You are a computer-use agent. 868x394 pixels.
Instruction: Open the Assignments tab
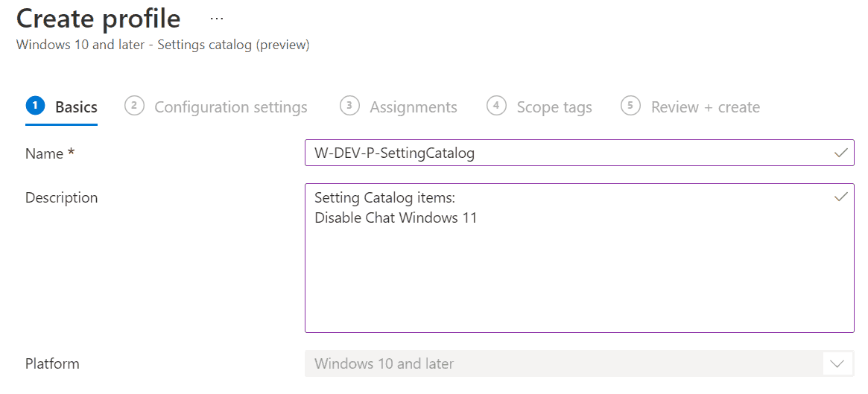click(x=413, y=107)
